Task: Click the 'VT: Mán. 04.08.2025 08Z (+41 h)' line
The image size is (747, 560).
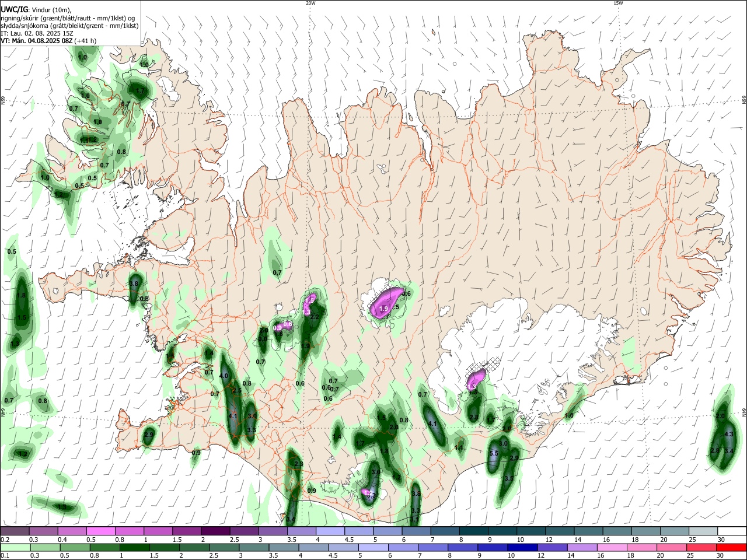Action: pos(48,41)
